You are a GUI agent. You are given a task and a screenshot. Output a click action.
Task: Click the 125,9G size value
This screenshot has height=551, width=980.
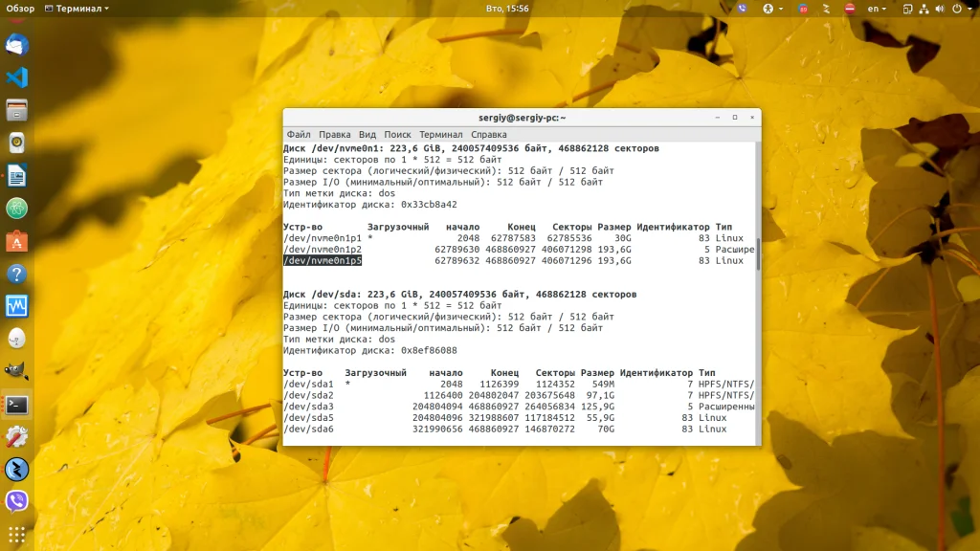pos(597,407)
